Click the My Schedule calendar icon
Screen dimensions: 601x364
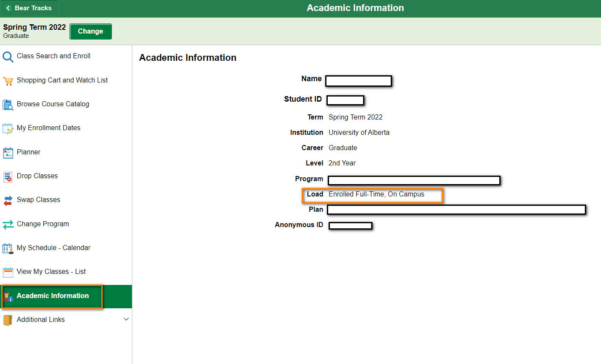pos(8,248)
